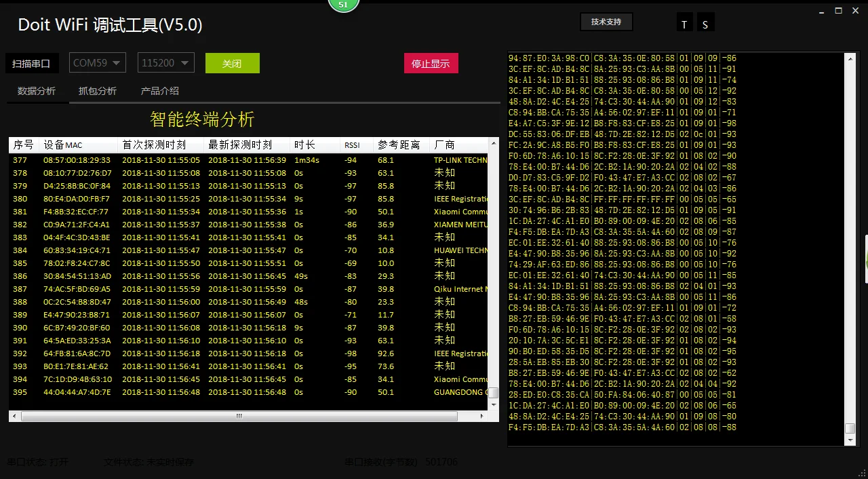Image resolution: width=868 pixels, height=479 pixels.
Task: Select MAC E4:47:90:23:B8:71 in row 389
Action: [77, 315]
